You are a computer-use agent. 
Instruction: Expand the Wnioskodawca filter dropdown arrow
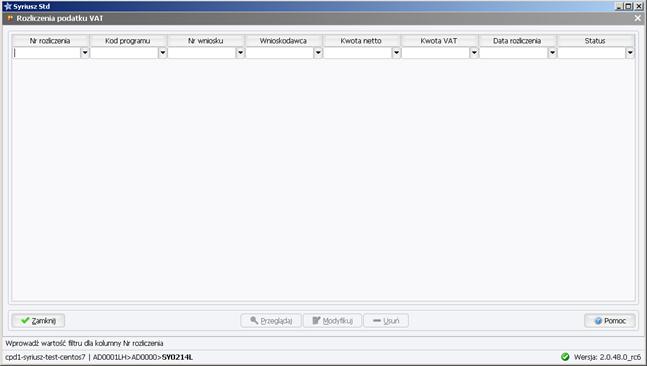318,53
